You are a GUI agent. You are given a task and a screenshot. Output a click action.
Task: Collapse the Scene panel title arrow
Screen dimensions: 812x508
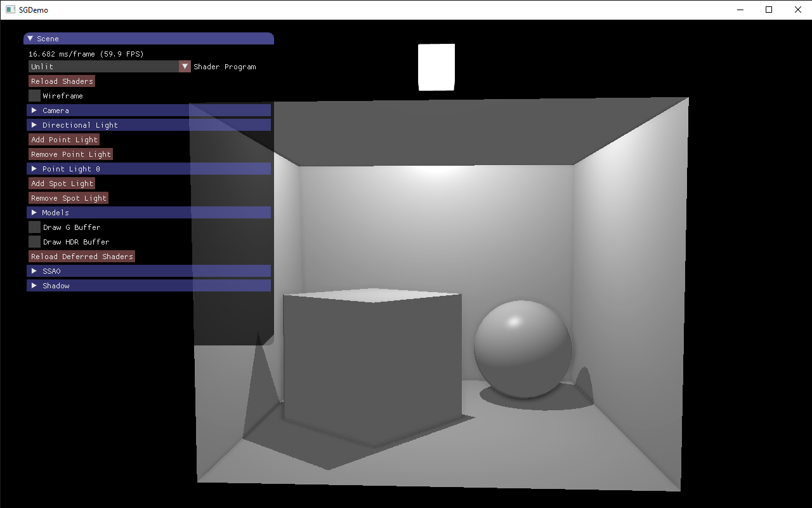coord(30,39)
